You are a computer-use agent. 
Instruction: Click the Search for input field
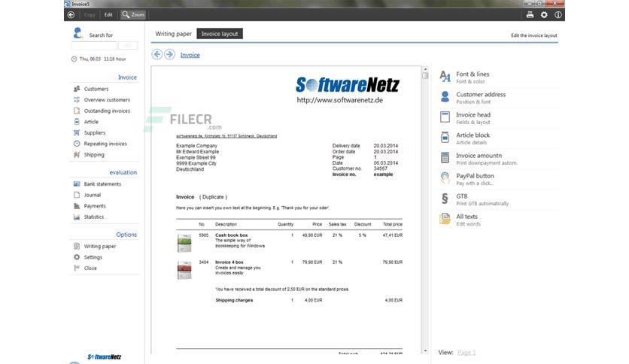[94, 45]
